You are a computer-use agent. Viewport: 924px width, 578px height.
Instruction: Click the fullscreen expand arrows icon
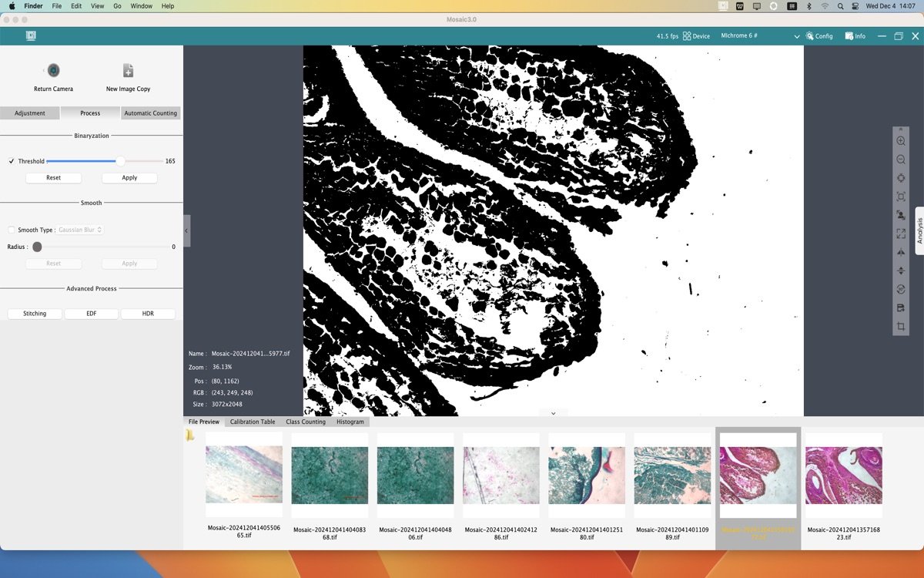point(901,234)
